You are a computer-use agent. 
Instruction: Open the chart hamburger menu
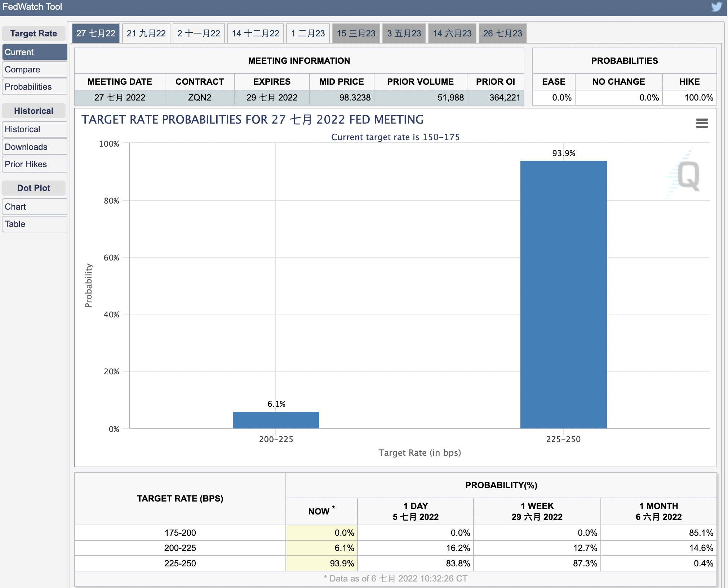pyautogui.click(x=702, y=123)
